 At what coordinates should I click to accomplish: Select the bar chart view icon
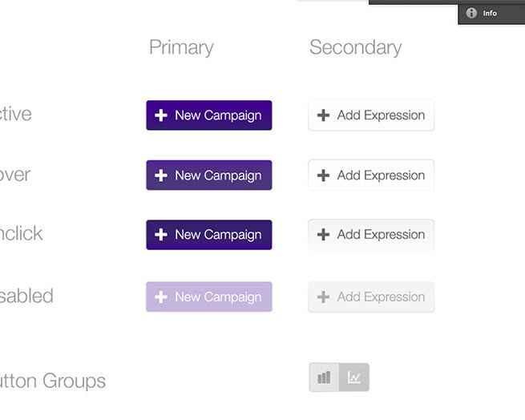(324, 378)
